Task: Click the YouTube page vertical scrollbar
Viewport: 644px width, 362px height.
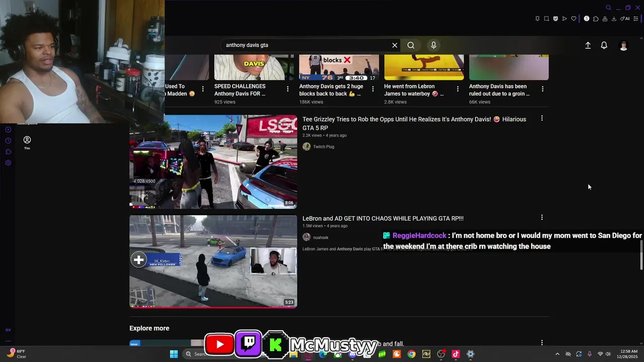Action: pyautogui.click(x=641, y=255)
